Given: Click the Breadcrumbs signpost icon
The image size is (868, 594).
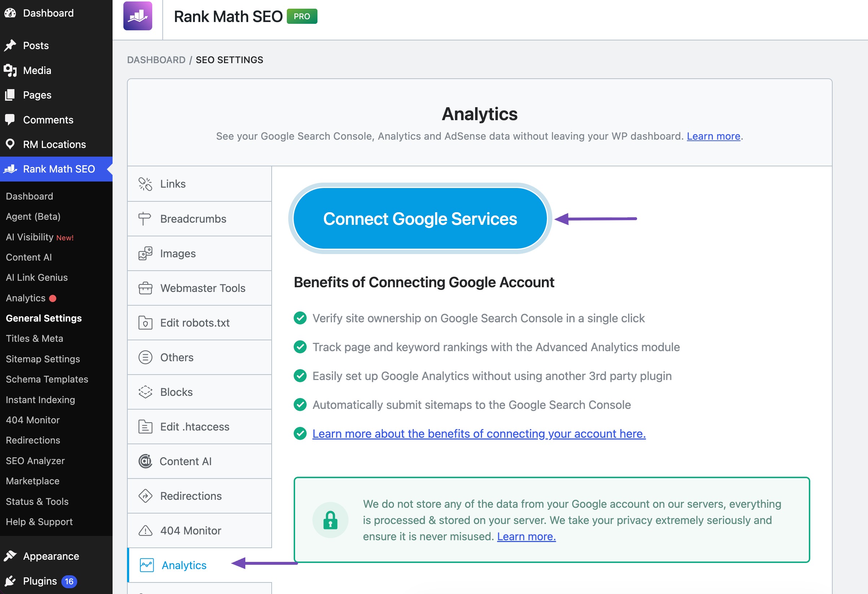Looking at the screenshot, I should (x=145, y=219).
